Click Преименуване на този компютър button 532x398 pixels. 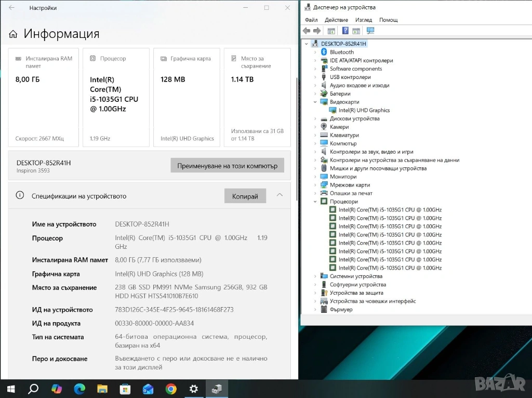point(227,166)
